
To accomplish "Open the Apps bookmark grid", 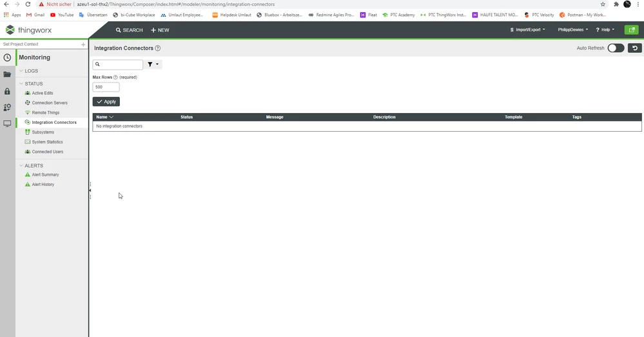I will pos(12,15).
